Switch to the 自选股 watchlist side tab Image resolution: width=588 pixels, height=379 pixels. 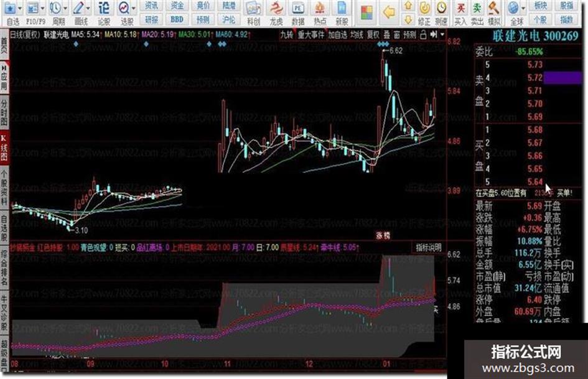(4, 228)
